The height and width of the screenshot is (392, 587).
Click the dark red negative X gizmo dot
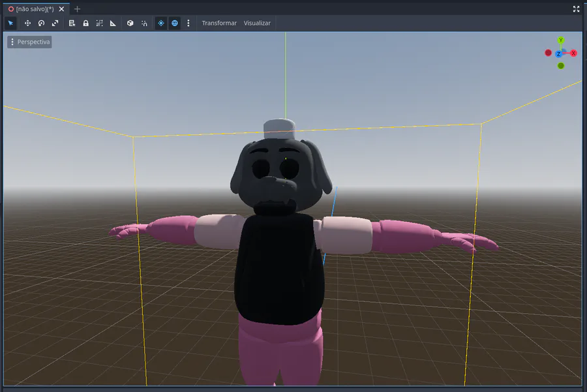pos(548,53)
